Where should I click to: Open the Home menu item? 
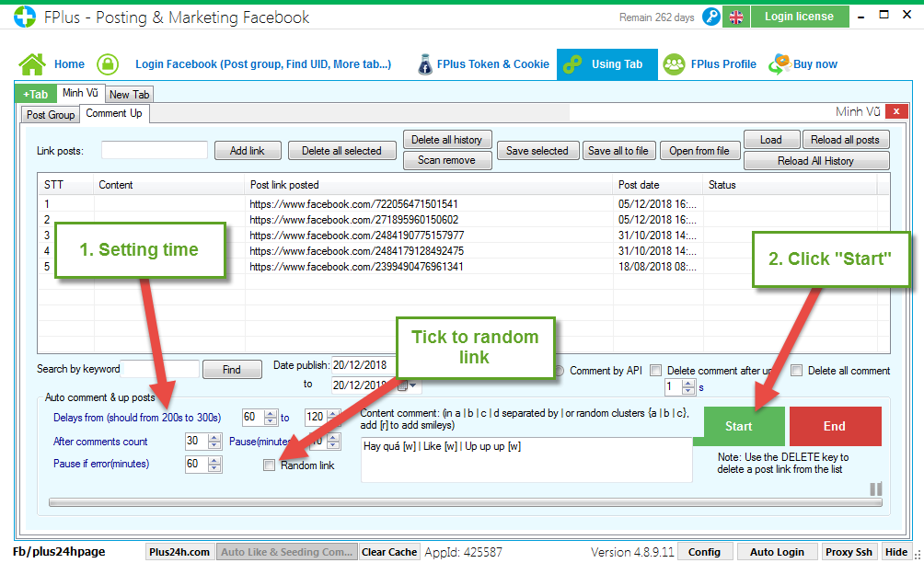point(69,64)
